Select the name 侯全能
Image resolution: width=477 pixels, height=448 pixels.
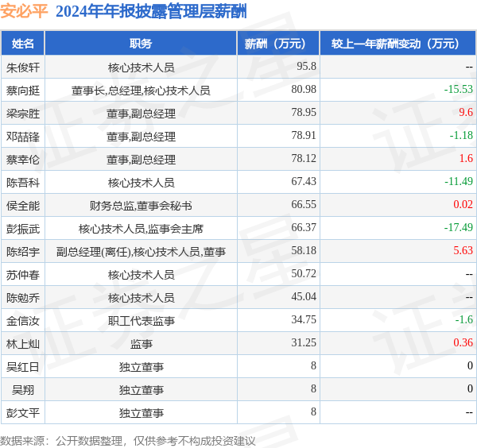pyautogui.click(x=23, y=206)
